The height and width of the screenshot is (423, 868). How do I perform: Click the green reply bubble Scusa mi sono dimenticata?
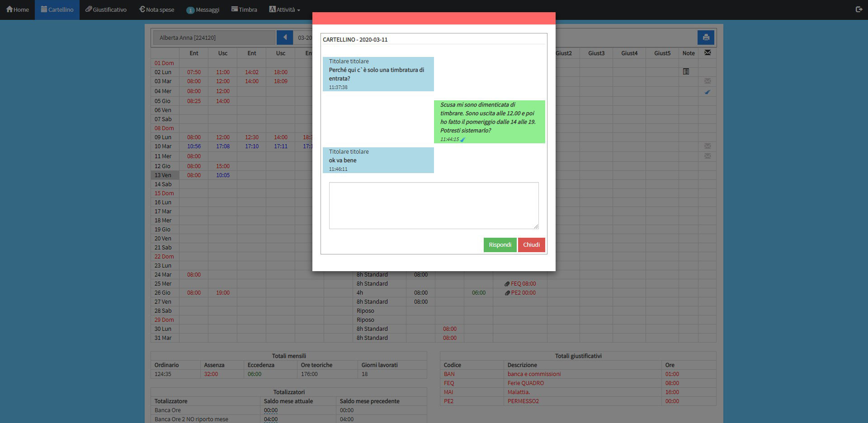point(490,122)
